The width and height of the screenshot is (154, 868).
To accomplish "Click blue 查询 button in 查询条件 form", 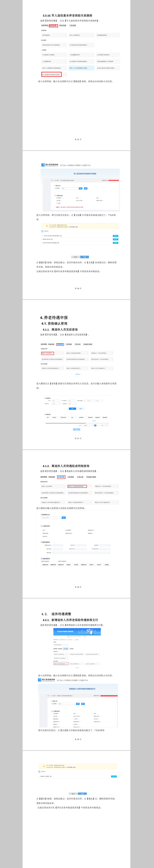I will [72, 408].
